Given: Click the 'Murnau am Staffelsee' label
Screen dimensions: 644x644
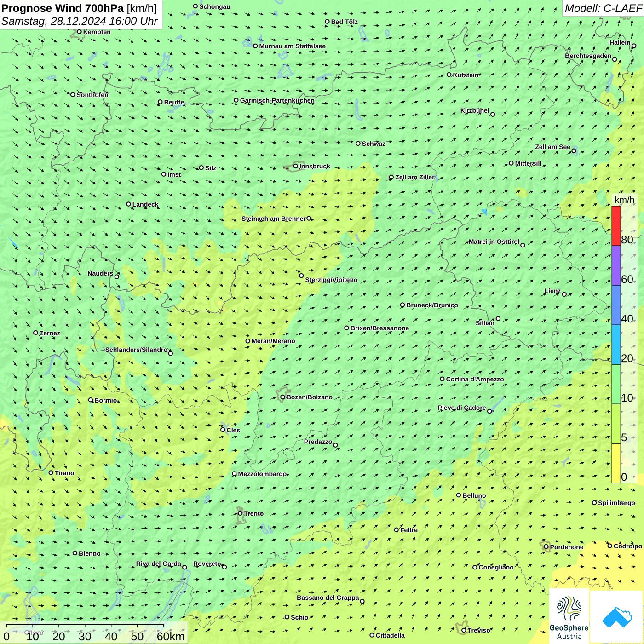Looking at the screenshot, I should pos(292,46).
